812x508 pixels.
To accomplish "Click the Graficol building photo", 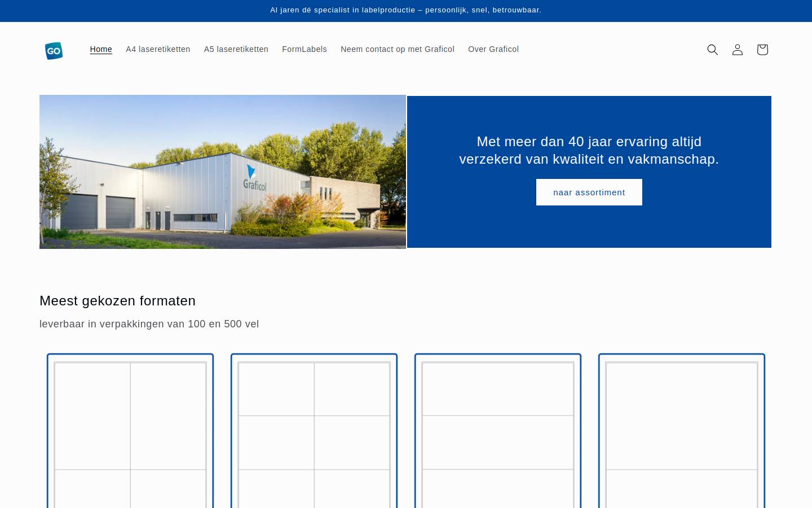I will pyautogui.click(x=223, y=172).
